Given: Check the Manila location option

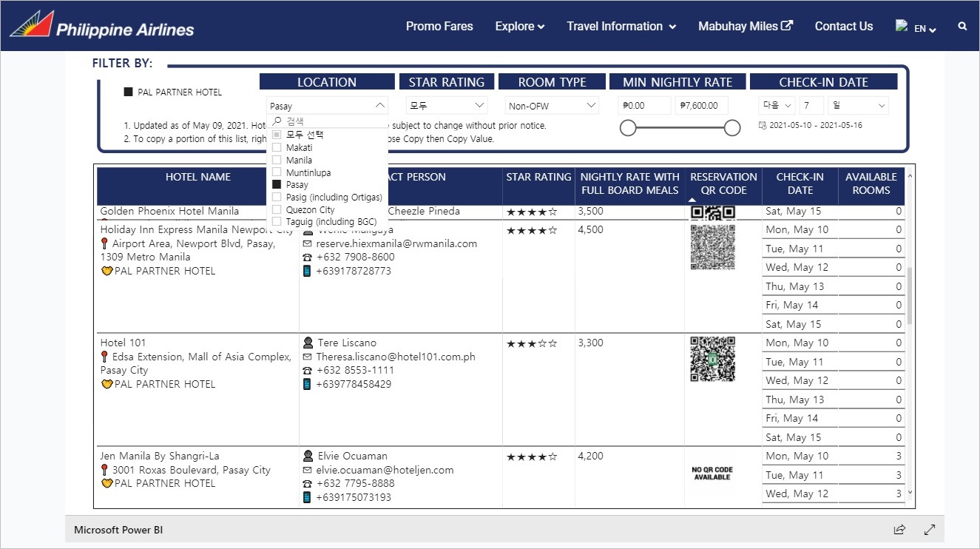Looking at the screenshot, I should point(277,160).
